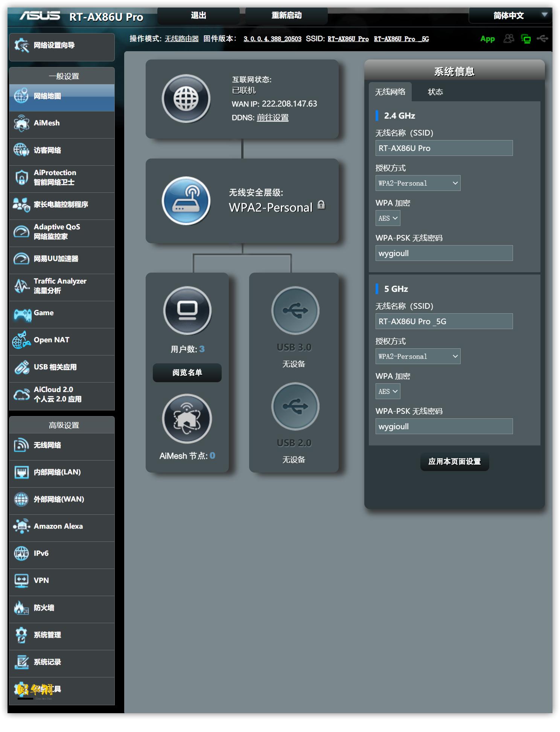The height and width of the screenshot is (732, 560).
Task: Open Traffic Analyzer 流量分析
Action: coord(62,287)
